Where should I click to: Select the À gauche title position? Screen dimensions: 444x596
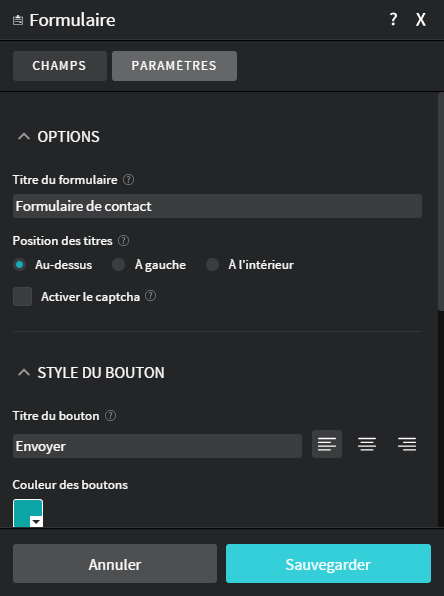pyautogui.click(x=118, y=265)
